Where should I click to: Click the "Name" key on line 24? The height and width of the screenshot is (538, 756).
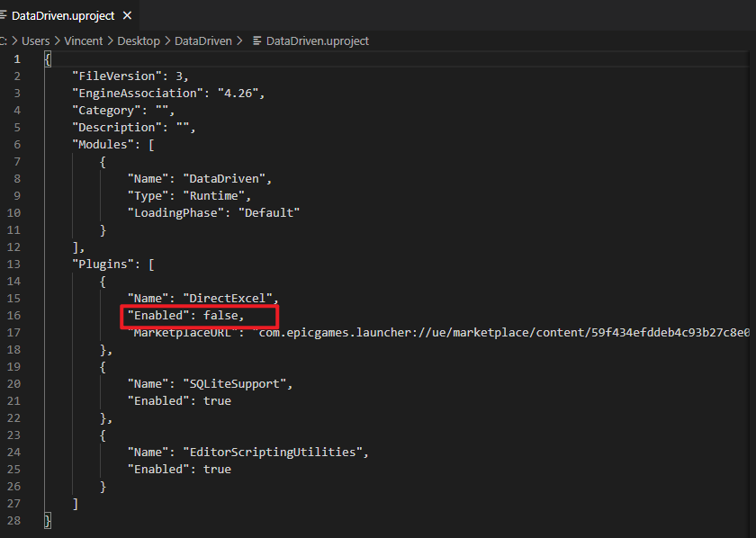point(148,453)
